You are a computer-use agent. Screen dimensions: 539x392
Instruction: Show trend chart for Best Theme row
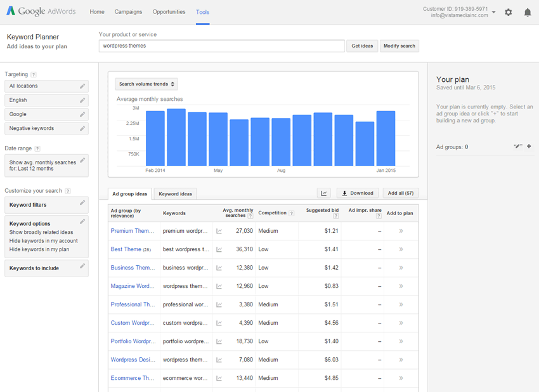tap(219, 249)
